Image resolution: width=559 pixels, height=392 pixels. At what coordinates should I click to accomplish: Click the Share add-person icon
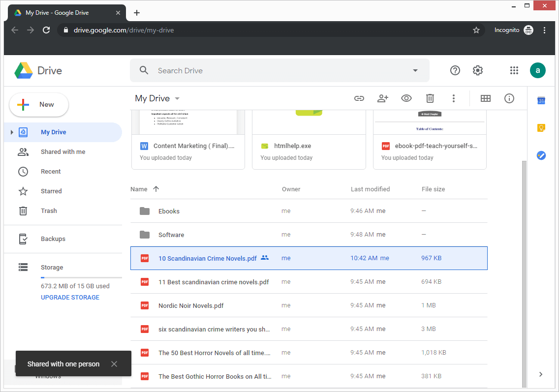pyautogui.click(x=382, y=98)
